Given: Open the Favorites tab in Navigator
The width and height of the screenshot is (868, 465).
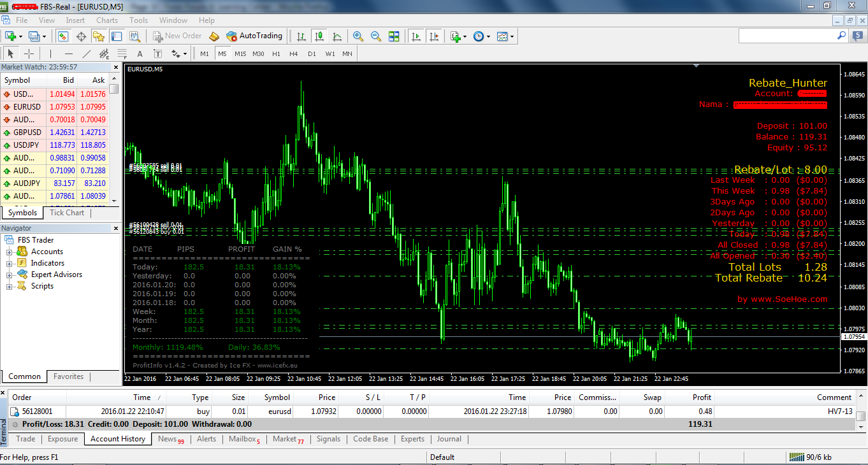Looking at the screenshot, I should 68,376.
